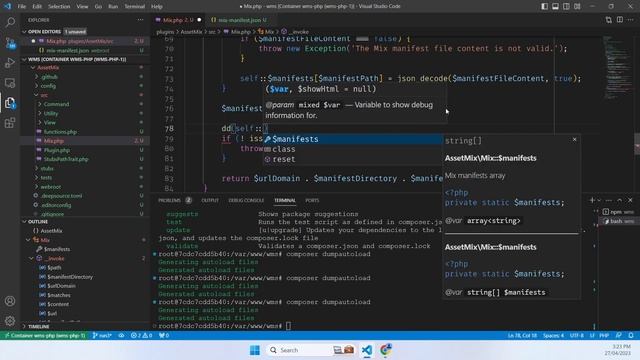Open the Terminal menu
The width and height of the screenshot is (640, 360).
pos(135,6)
